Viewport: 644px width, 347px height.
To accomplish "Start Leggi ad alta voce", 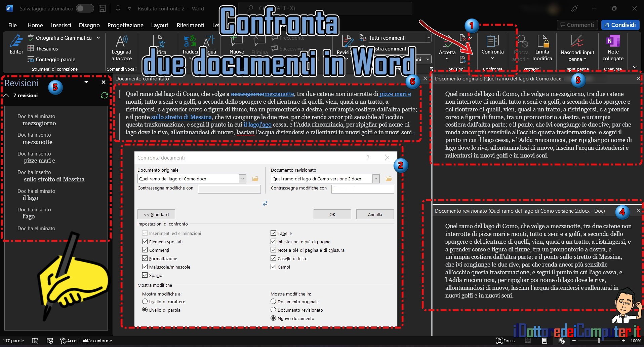I will 121,48.
